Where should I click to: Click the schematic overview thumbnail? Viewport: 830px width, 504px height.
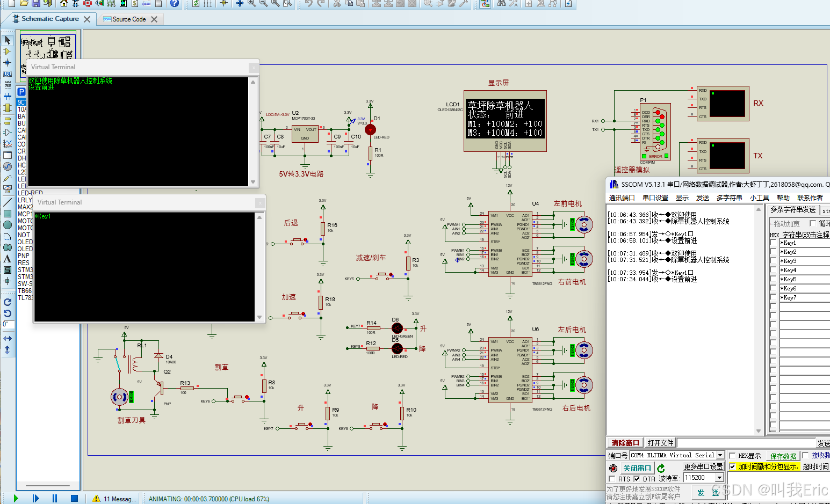[x=48, y=56]
